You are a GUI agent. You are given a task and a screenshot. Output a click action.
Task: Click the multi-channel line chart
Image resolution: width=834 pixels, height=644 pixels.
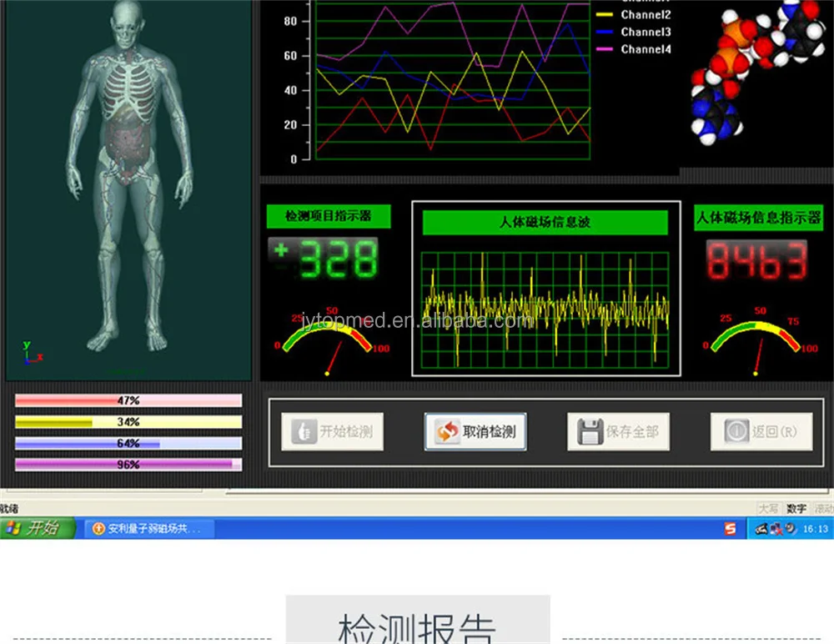[453, 80]
